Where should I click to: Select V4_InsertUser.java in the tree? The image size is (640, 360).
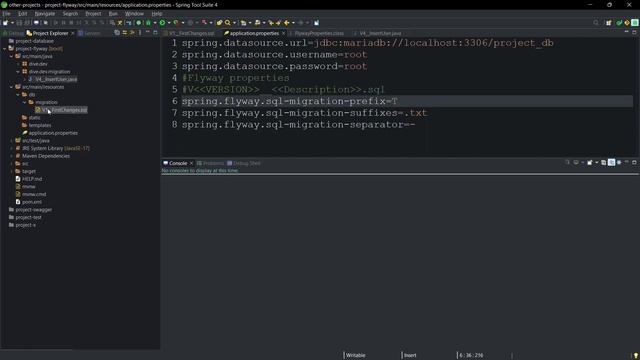56,79
